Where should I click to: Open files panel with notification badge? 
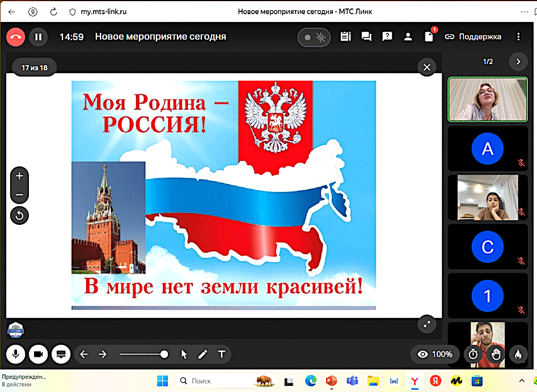(429, 37)
